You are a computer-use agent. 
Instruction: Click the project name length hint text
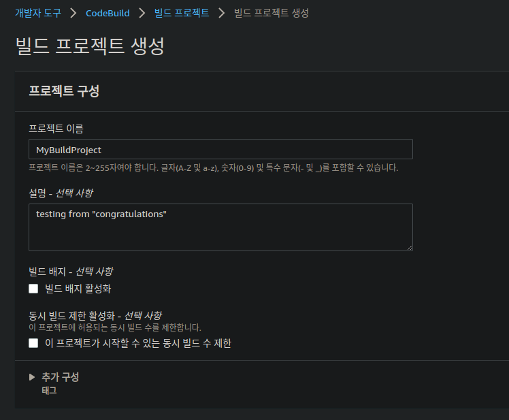(213, 167)
